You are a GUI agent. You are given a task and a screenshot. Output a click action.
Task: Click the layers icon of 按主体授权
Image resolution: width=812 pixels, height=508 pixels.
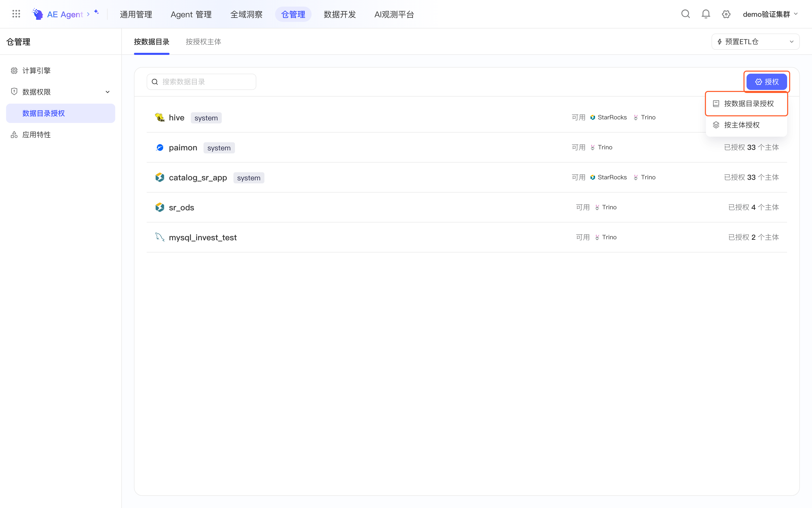[716, 125]
